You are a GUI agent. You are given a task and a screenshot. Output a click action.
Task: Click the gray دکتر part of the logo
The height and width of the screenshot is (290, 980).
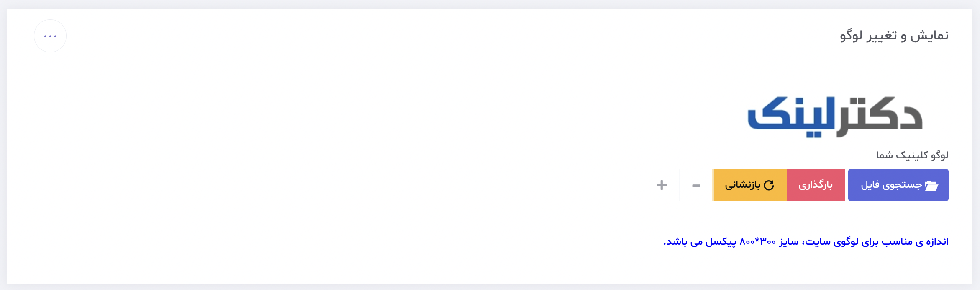[x=880, y=117]
